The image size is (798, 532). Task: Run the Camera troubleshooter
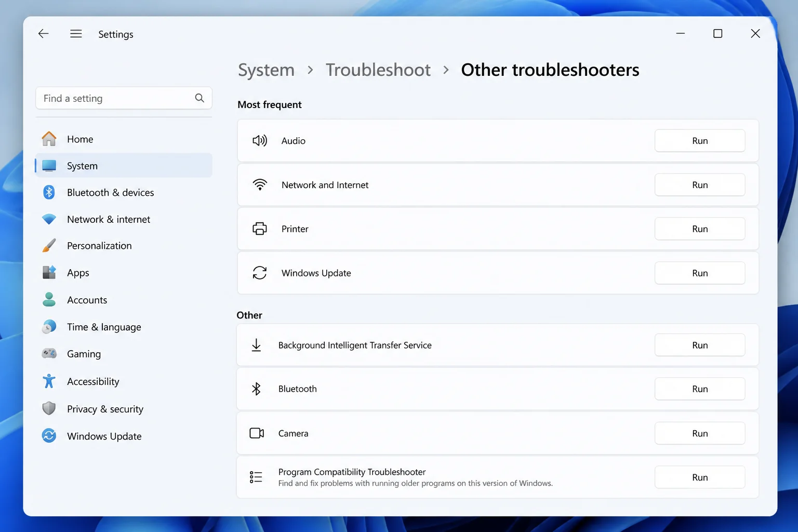point(700,433)
